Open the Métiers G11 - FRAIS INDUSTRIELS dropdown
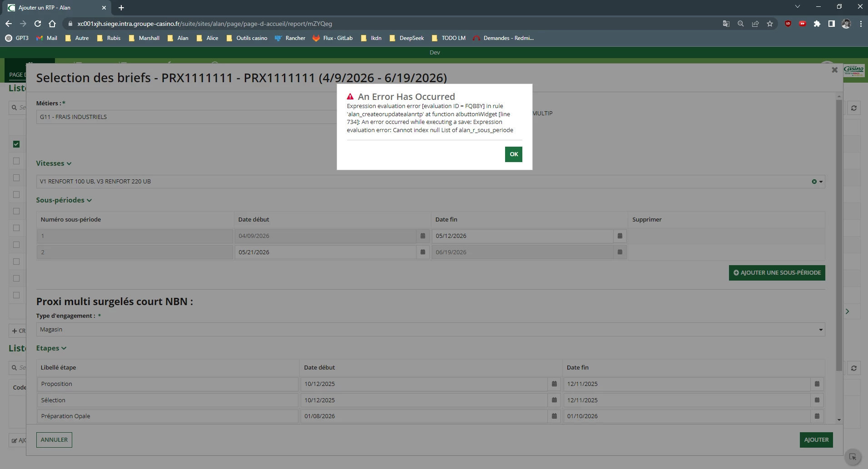This screenshot has height=469, width=868. 186,117
